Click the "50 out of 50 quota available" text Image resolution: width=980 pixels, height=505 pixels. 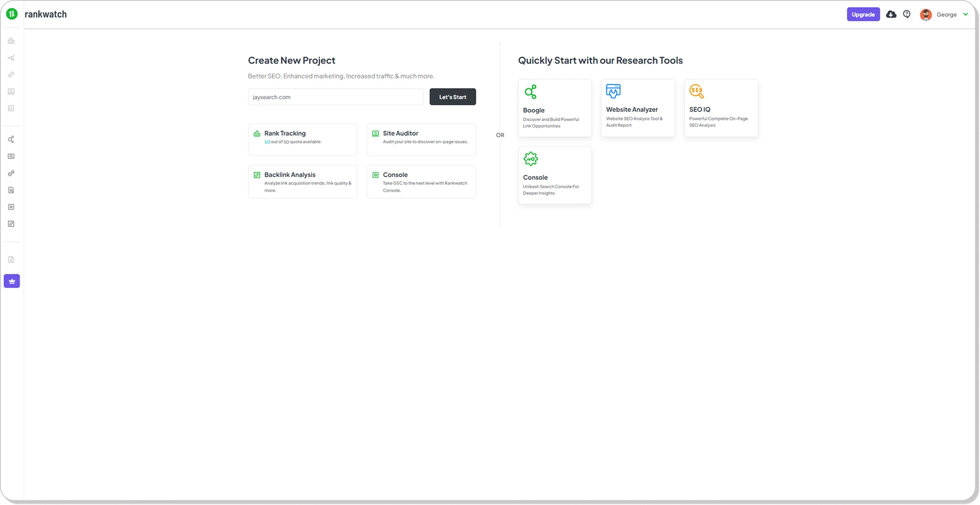coord(293,142)
